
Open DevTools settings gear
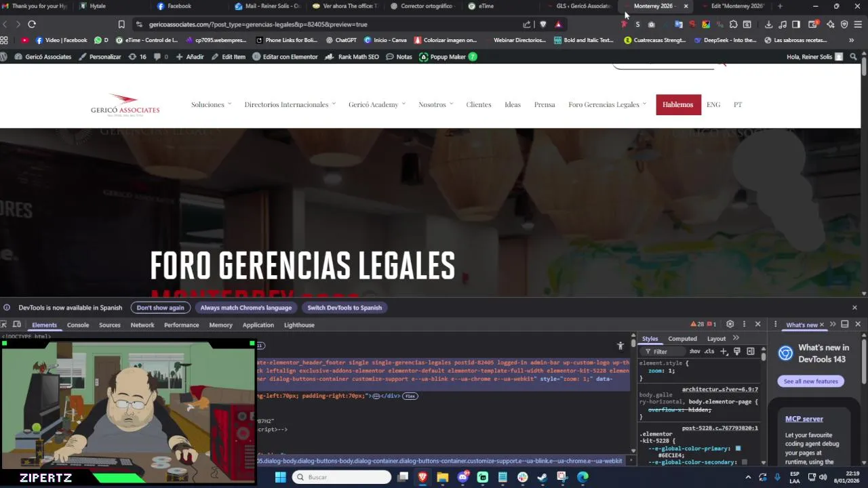[730, 324]
